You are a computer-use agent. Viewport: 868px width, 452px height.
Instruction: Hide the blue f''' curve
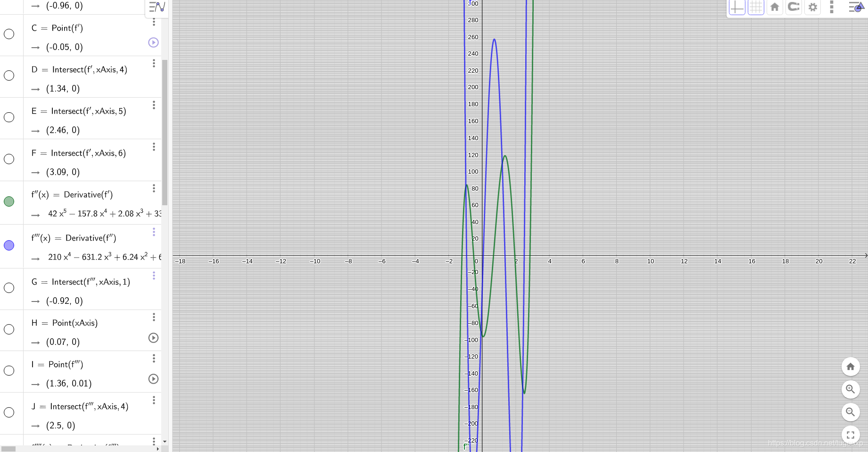9,245
